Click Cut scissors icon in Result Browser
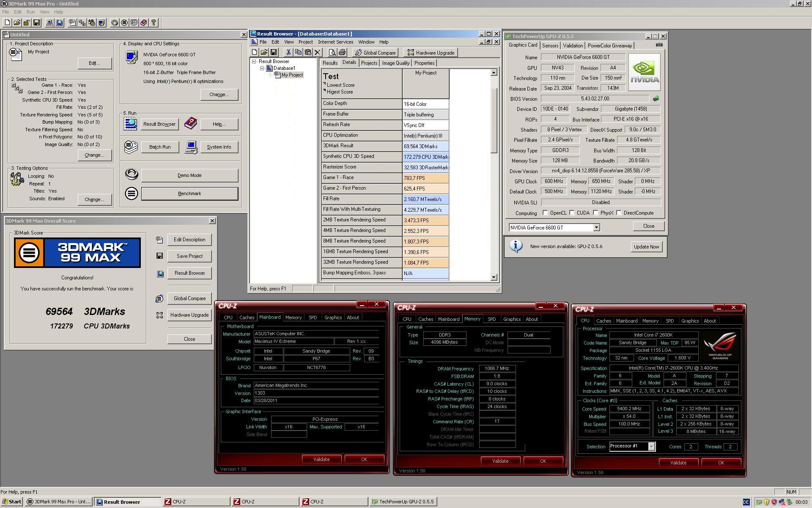This screenshot has height=508, width=812. [288, 52]
